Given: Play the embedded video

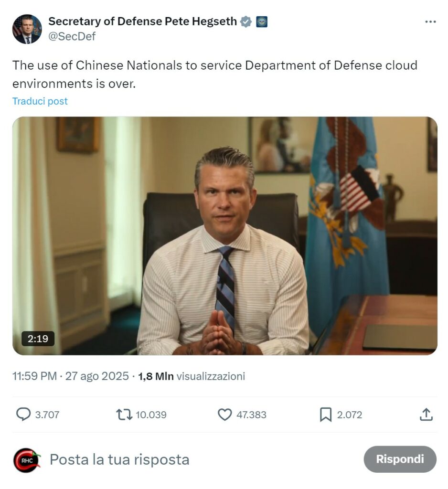Looking at the screenshot, I should (224, 236).
